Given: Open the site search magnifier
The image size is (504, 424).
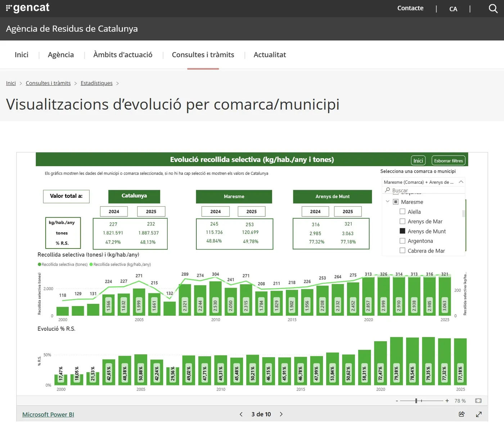Looking at the screenshot, I should [x=493, y=8].
